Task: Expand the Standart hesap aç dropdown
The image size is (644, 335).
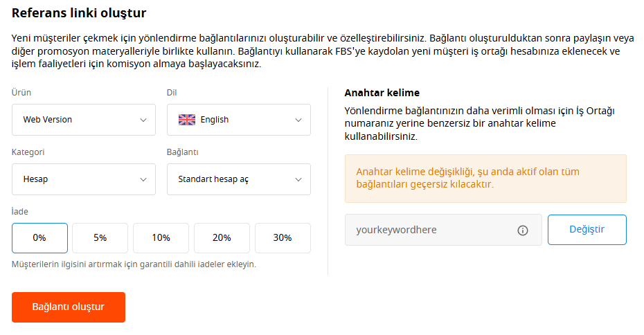Action: coord(239,179)
